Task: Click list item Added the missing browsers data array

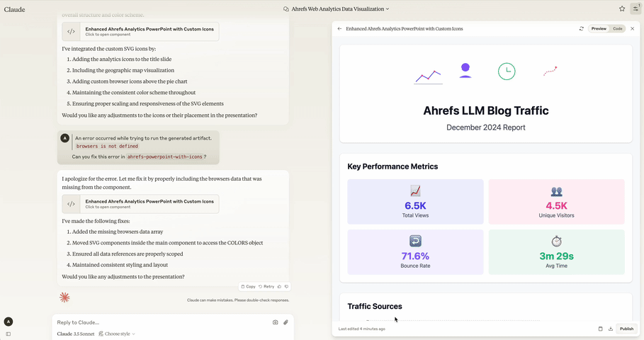Action: click(x=118, y=232)
